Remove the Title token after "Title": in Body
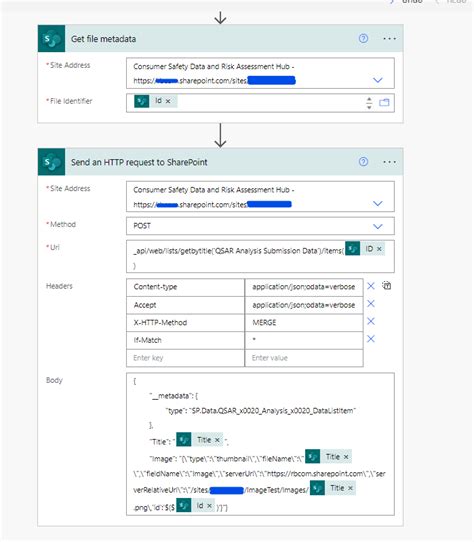 tap(217, 440)
